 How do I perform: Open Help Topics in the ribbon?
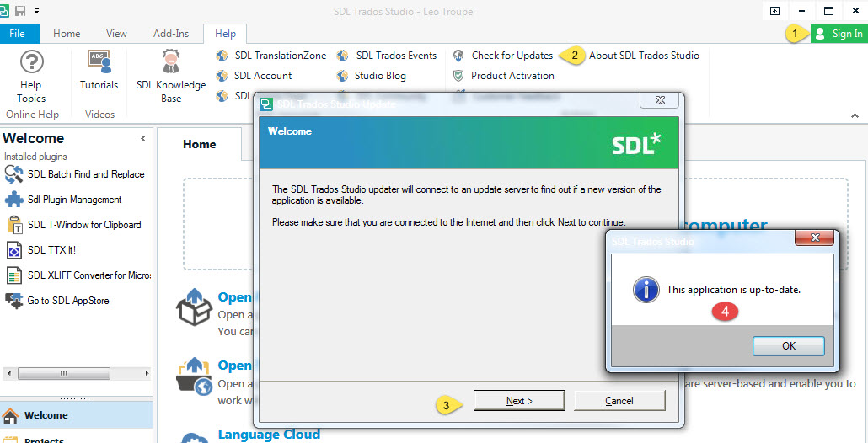tap(31, 77)
